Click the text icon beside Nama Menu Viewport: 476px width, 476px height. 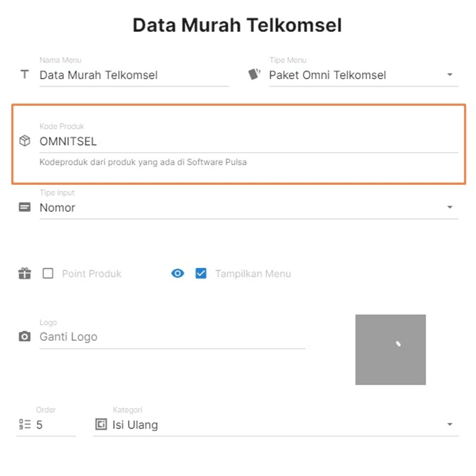(24, 74)
